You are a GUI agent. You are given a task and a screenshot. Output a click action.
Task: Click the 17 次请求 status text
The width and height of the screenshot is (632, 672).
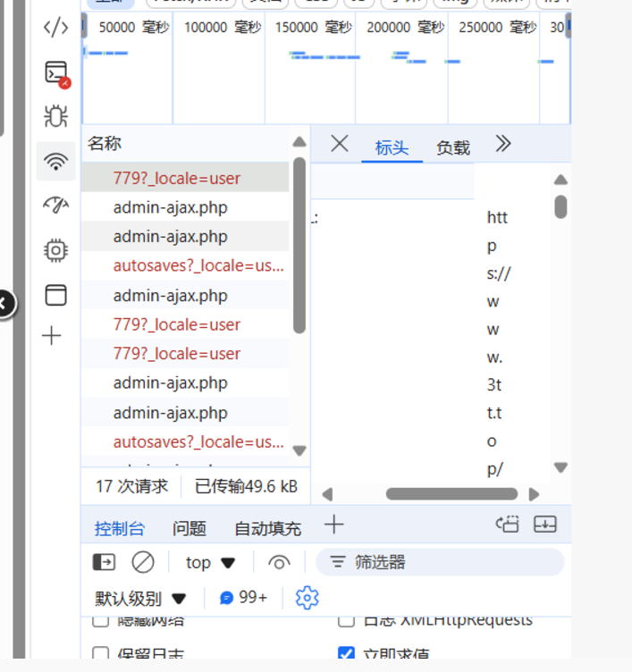[131, 486]
